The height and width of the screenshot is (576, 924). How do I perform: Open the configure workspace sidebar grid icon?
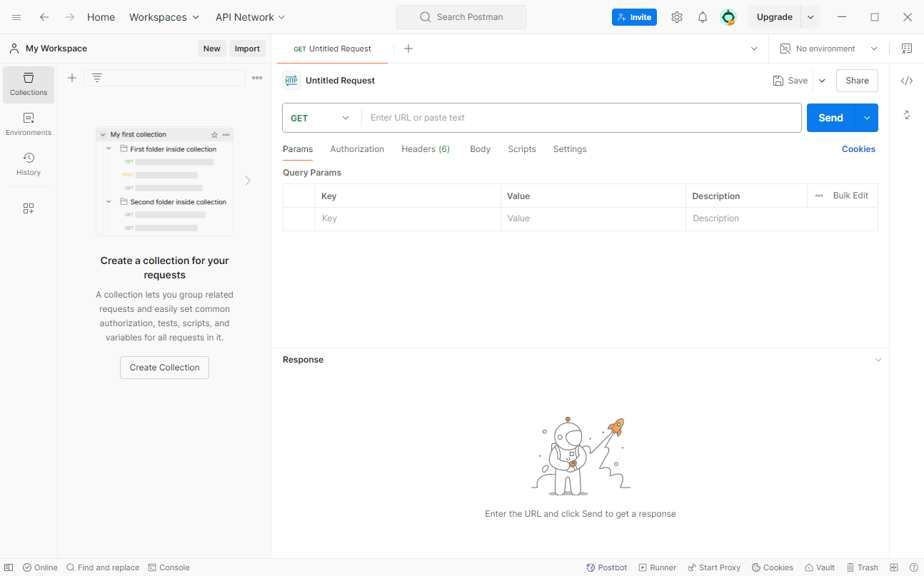click(x=29, y=208)
